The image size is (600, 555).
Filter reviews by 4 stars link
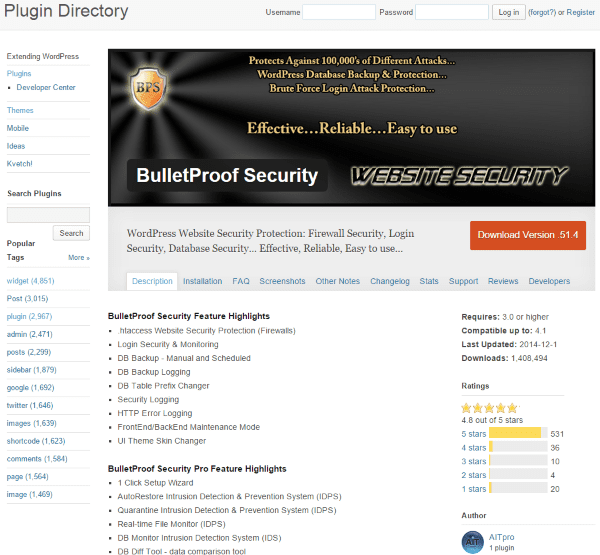tap(473, 448)
